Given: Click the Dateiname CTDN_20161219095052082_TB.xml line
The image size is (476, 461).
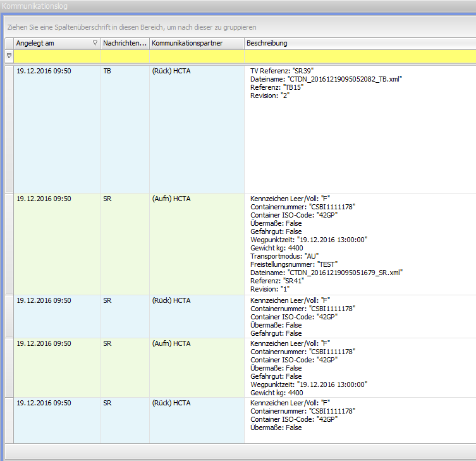Looking at the screenshot, I should (326, 79).
